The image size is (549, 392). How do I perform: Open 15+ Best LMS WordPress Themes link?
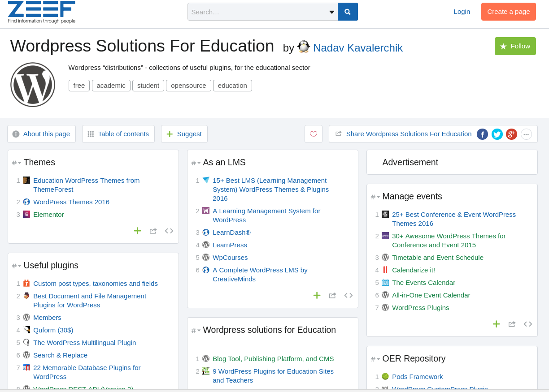pyautogui.click(x=271, y=190)
